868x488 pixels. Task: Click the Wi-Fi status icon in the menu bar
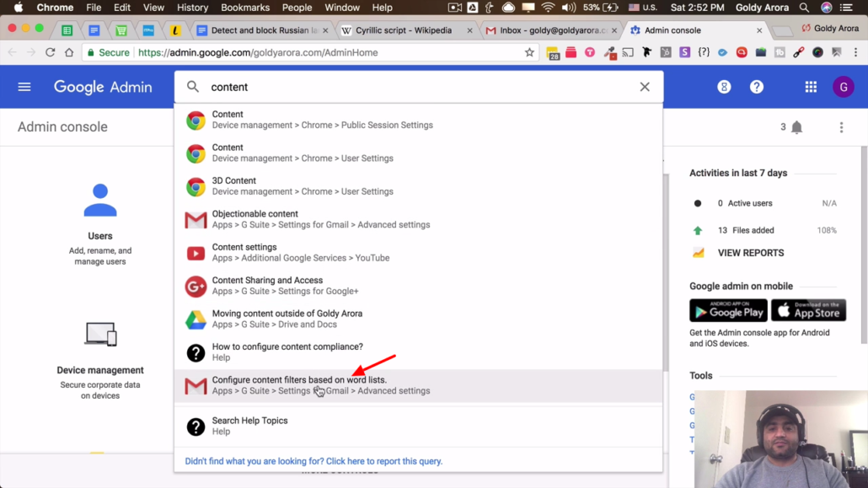(x=548, y=8)
